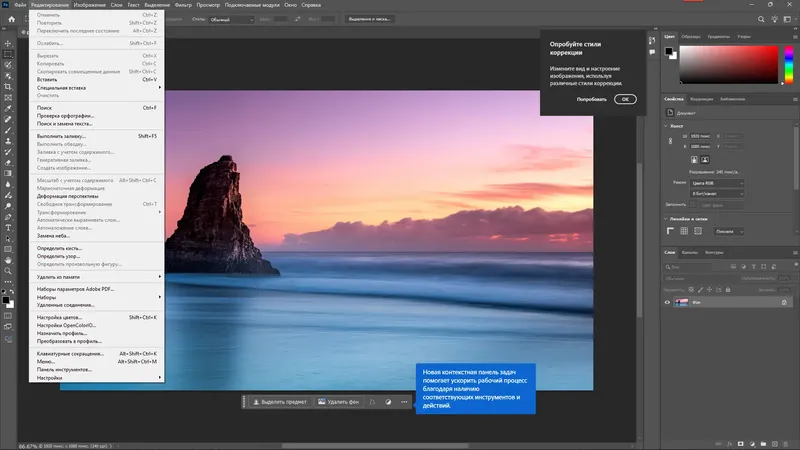Image resolution: width=800 pixels, height=450 pixels.
Task: Switch to the Коррекция panel tab
Action: (x=701, y=99)
